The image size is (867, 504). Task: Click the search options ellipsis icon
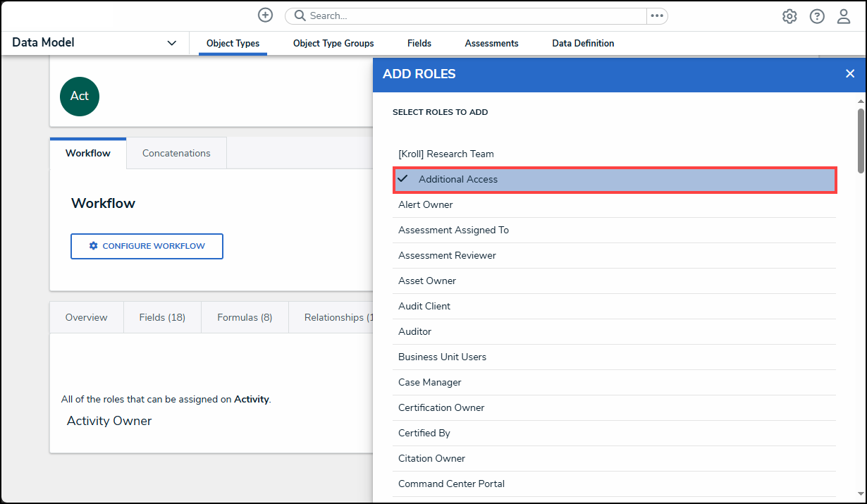coord(657,16)
